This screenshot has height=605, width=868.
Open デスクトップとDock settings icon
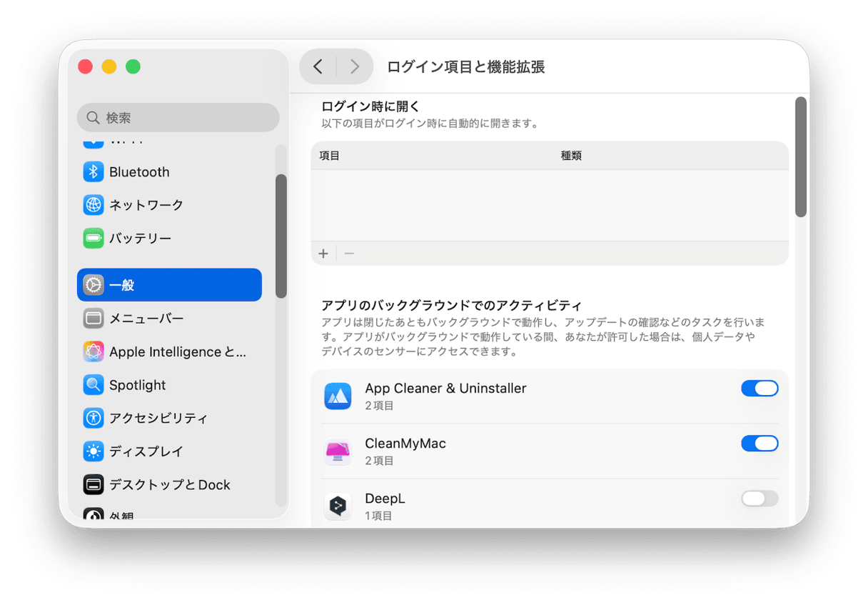94,484
